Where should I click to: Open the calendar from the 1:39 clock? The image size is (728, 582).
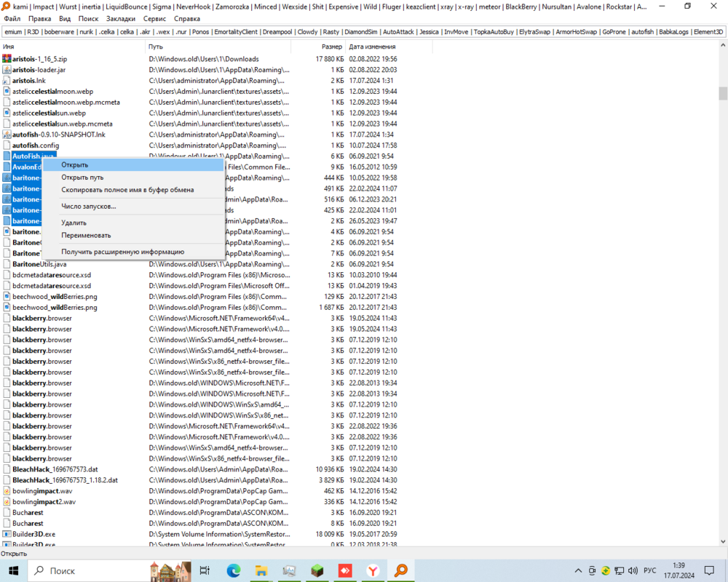pyautogui.click(x=678, y=571)
